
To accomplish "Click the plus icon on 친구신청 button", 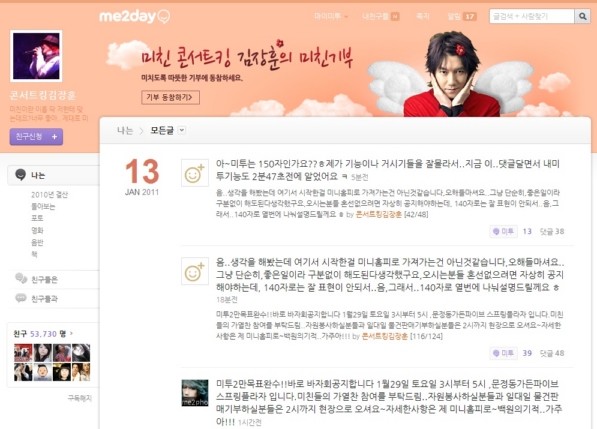I will [x=54, y=137].
